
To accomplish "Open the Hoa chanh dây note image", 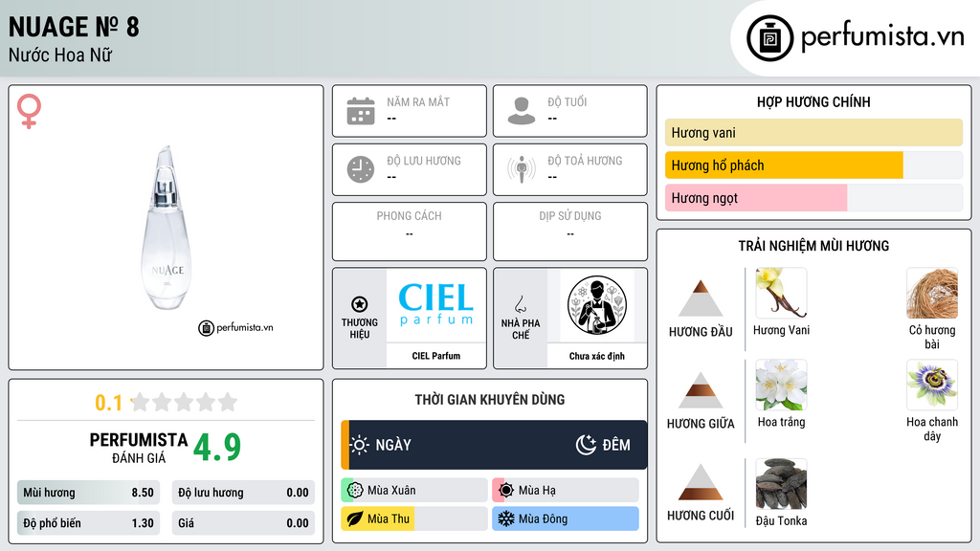I will coord(932,385).
